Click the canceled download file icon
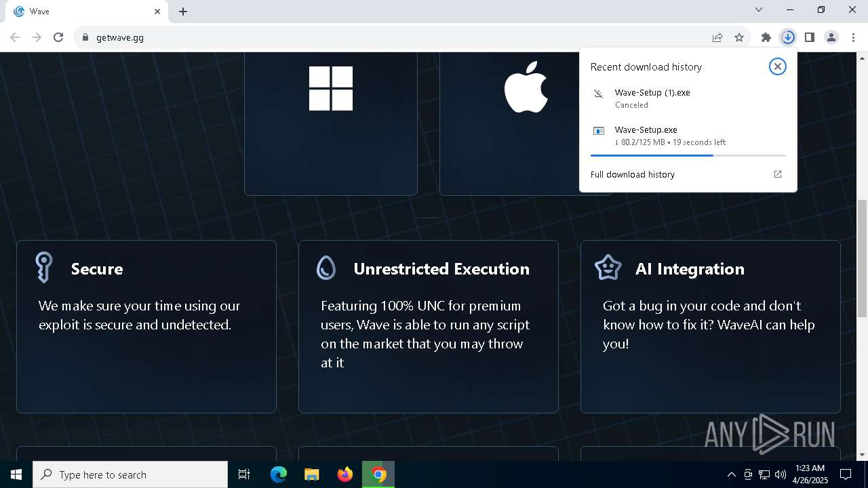This screenshot has width=868, height=488. click(x=599, y=94)
